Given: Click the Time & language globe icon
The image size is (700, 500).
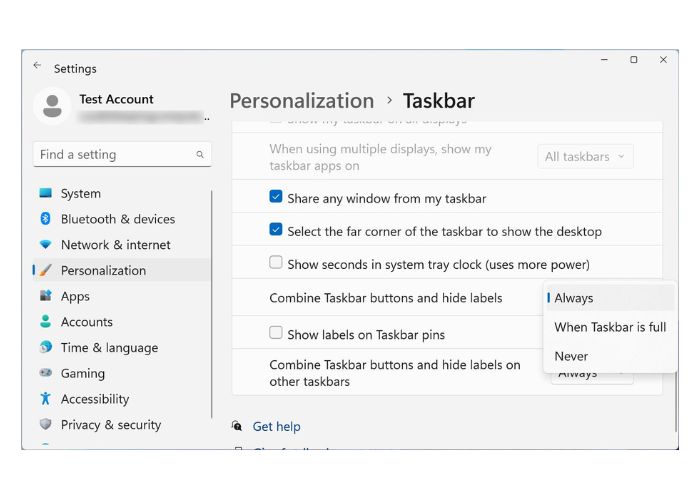Looking at the screenshot, I should [45, 348].
